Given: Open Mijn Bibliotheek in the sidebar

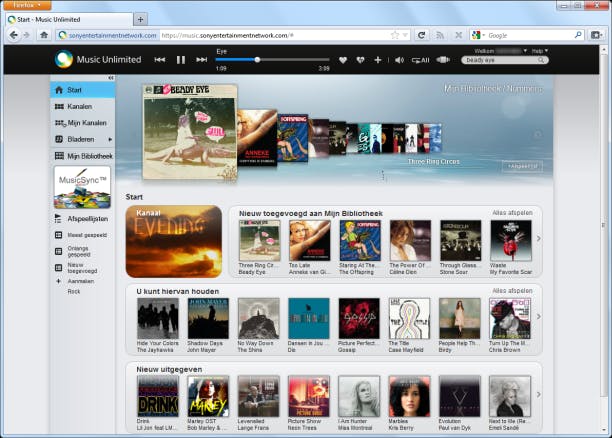Looking at the screenshot, I should [x=83, y=156].
